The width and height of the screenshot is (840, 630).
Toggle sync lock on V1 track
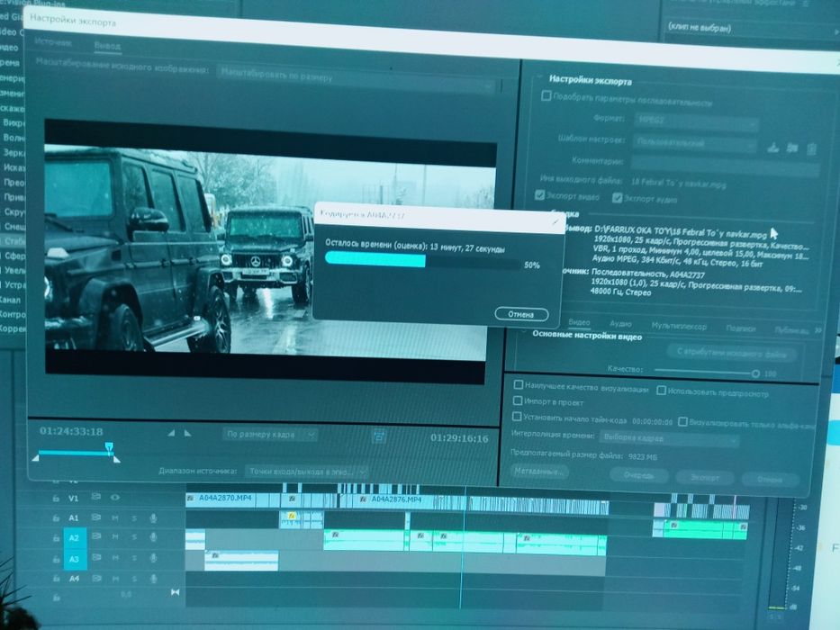[x=96, y=497]
